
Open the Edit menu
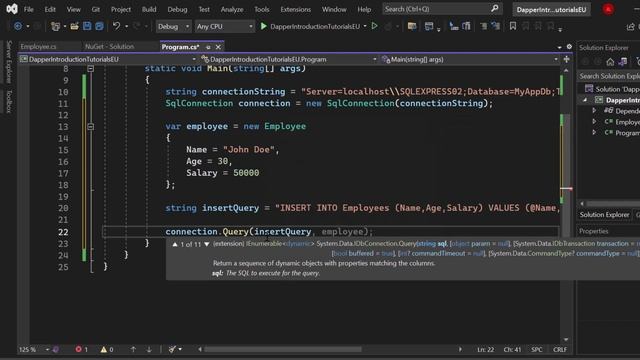click(x=50, y=9)
